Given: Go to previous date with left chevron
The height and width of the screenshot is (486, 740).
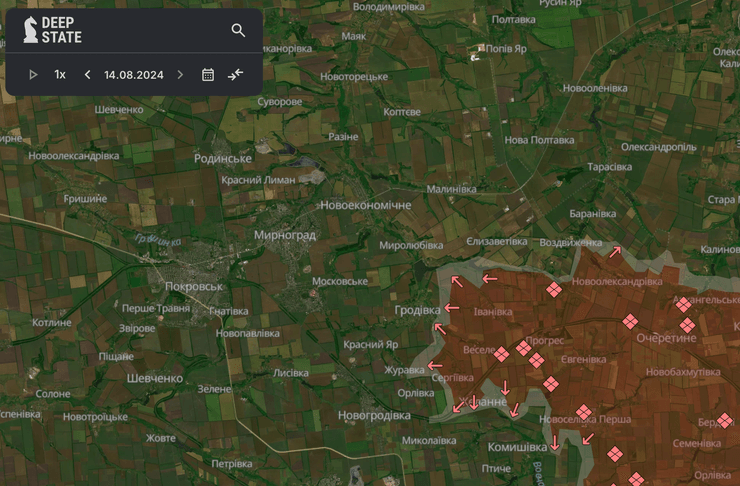Looking at the screenshot, I should [x=87, y=75].
